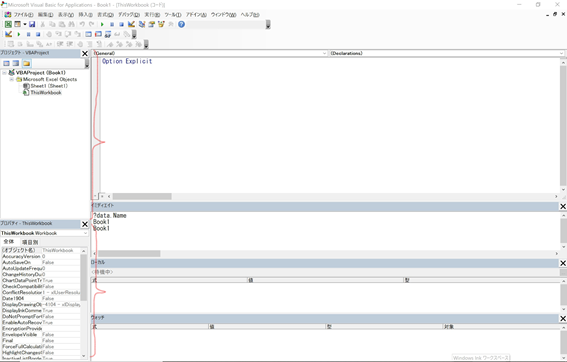Switch code pane to Full Module View
Viewport: 567px width, 362px height.
[x=102, y=196]
